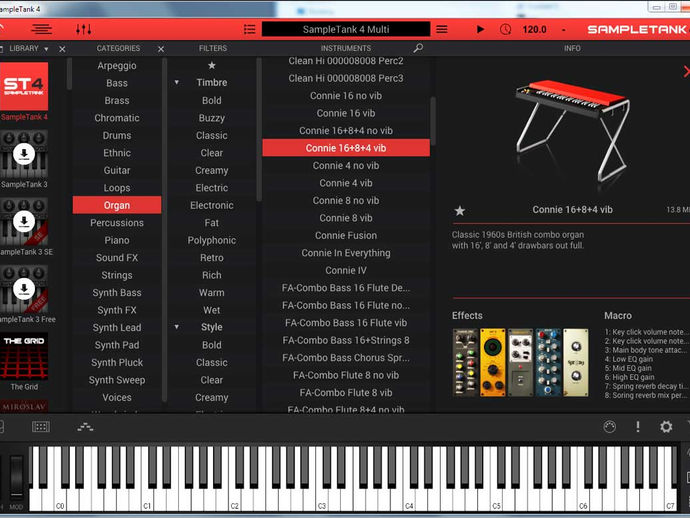Load instrument Connie Fusion
690x518 pixels.
(346, 235)
